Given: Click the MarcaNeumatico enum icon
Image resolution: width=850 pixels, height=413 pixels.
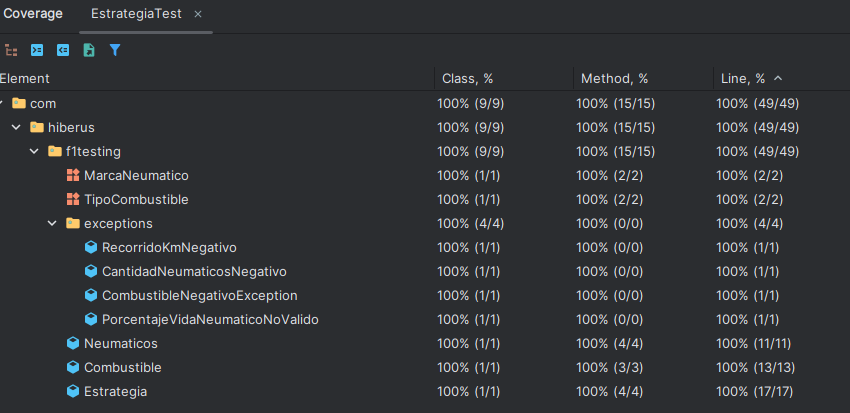Looking at the screenshot, I should coord(72,175).
